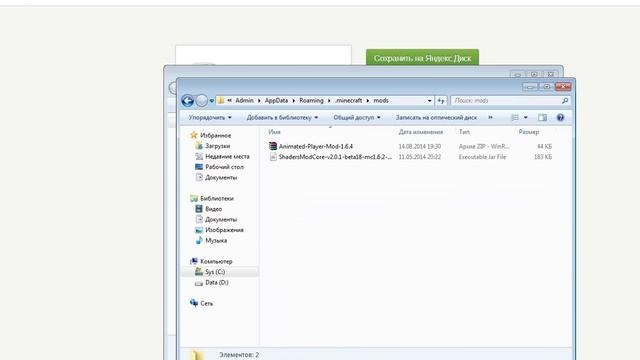Viewport: 640px width, 360px height.
Task: Open the .minecraft breadcrumb folder
Action: (x=349, y=100)
